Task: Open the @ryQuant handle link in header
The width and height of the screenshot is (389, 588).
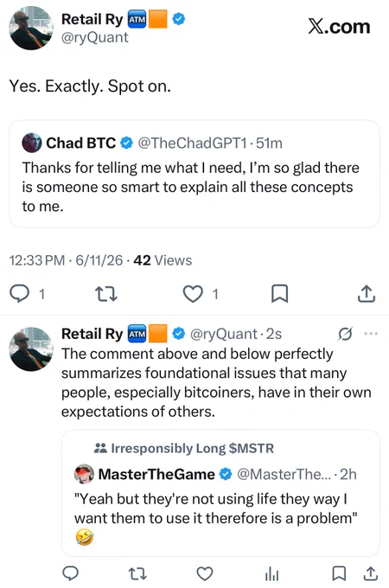Action: point(95,37)
